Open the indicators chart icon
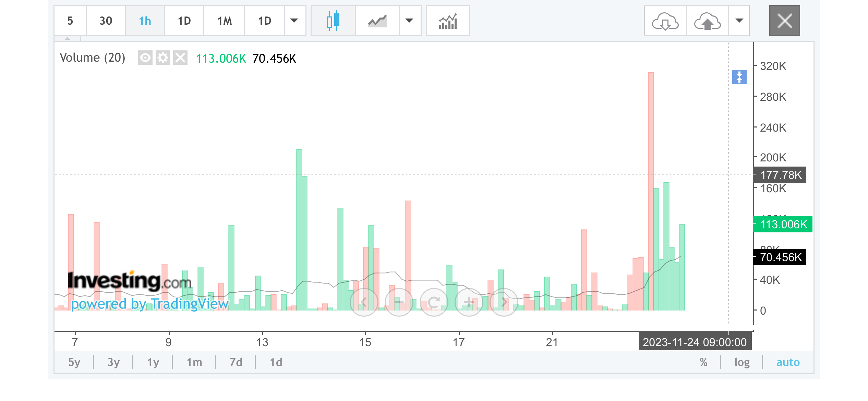This screenshot has width=868, height=401. (x=448, y=21)
